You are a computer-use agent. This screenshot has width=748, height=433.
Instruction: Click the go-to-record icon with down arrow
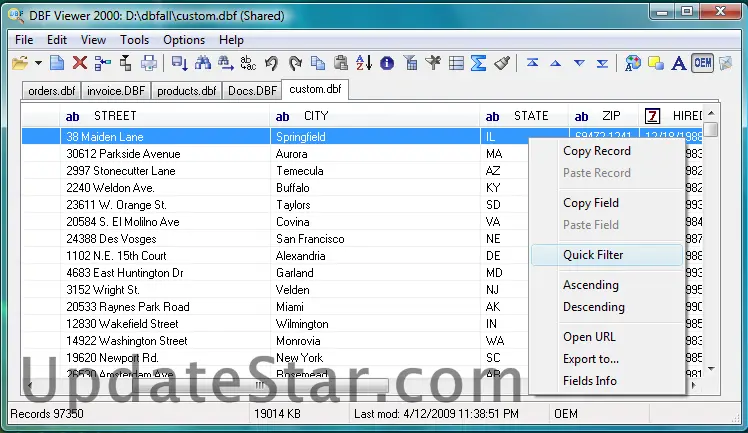[179, 63]
